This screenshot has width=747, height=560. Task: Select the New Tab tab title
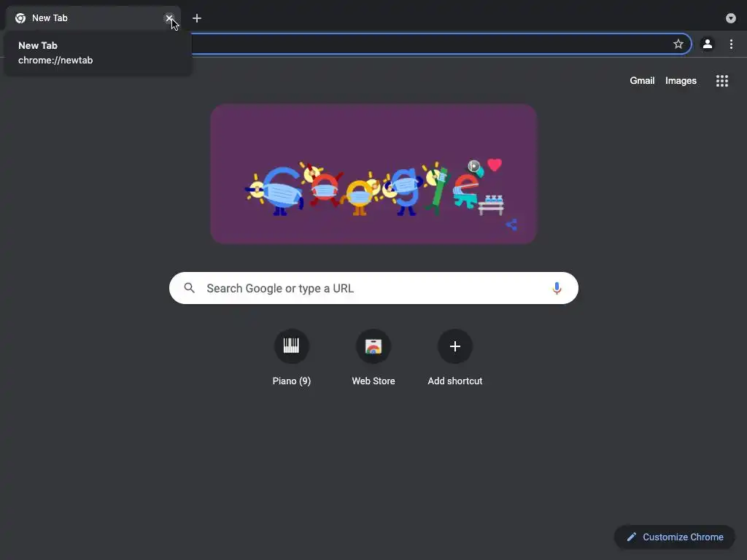click(50, 18)
